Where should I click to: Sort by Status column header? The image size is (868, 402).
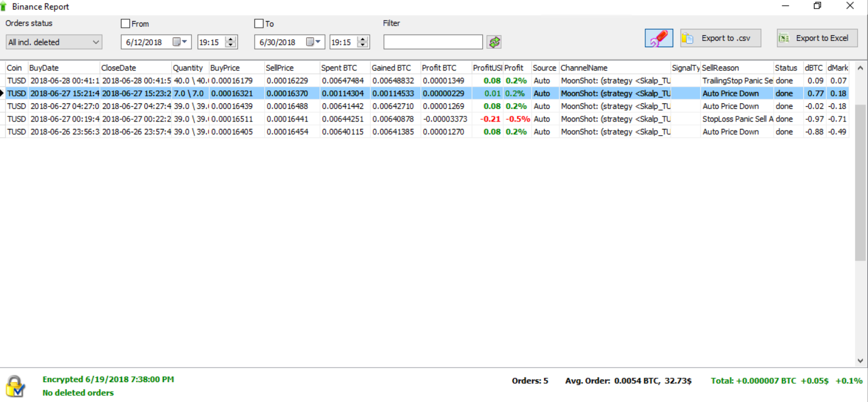point(788,68)
